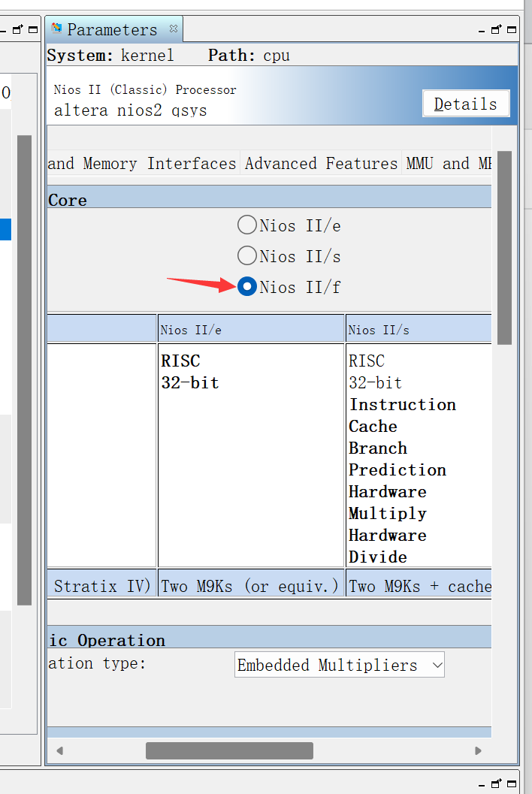Minimize the bottom panel
532x794 pixels.
tap(482, 786)
